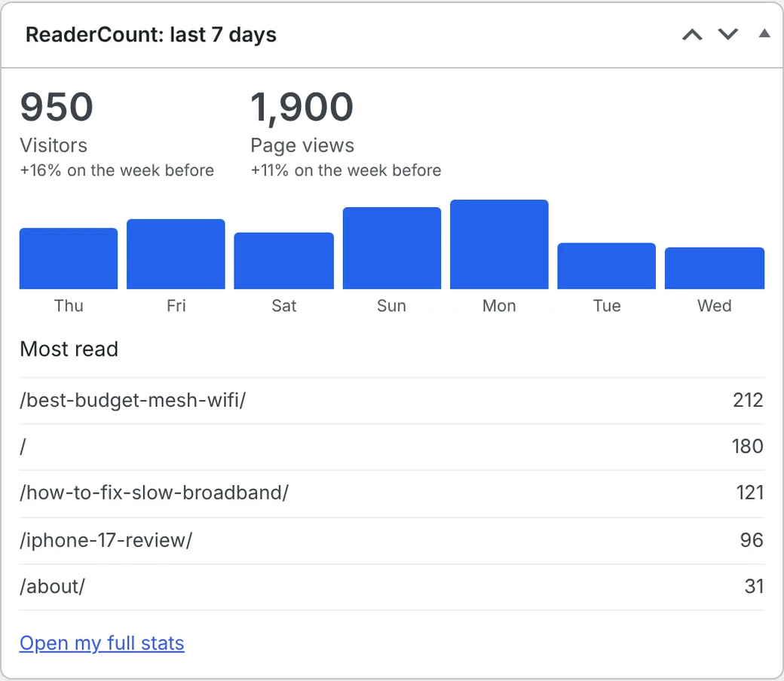Screen dimensions: 784x681
Task: Click the 'Most read' heading
Action: [69, 349]
